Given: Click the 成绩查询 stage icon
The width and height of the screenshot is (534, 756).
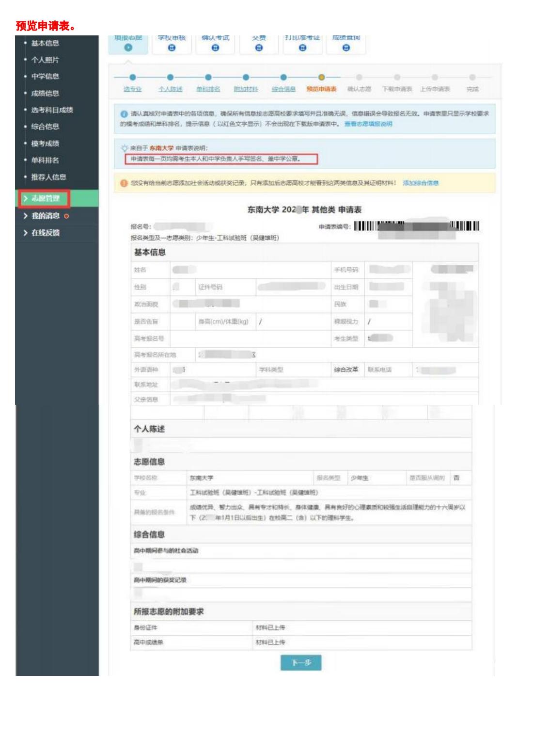Looking at the screenshot, I should click(346, 48).
